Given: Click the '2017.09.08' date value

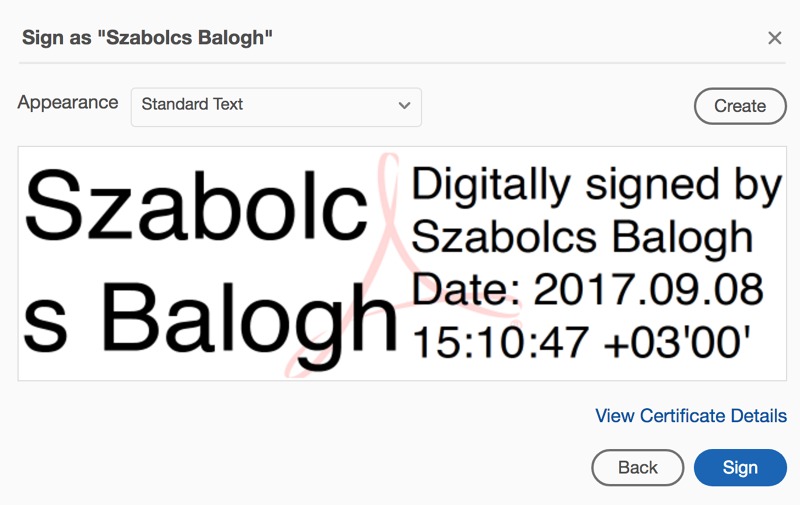Looking at the screenshot, I should tap(649, 290).
